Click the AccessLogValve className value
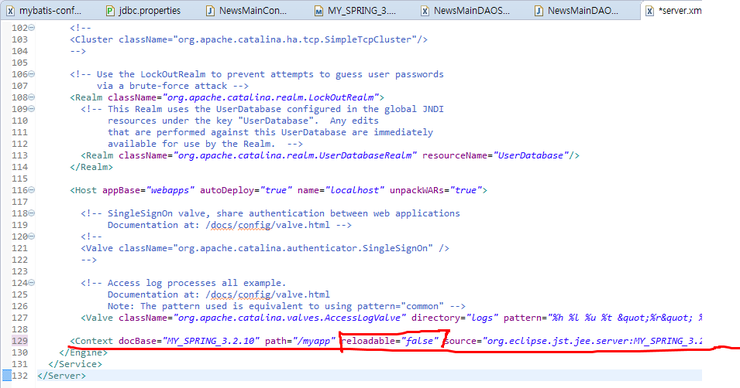 point(289,318)
